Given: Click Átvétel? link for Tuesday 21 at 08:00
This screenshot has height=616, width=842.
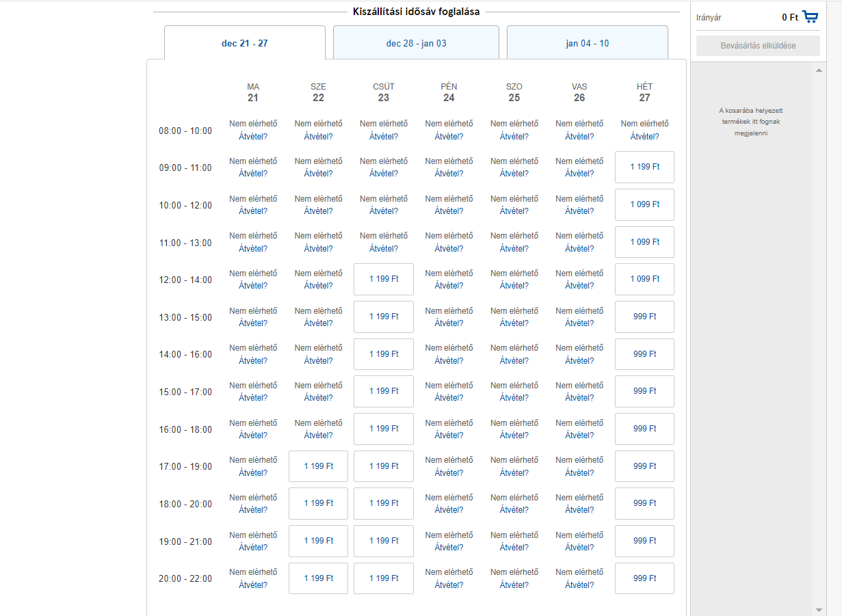Looking at the screenshot, I should 253,137.
